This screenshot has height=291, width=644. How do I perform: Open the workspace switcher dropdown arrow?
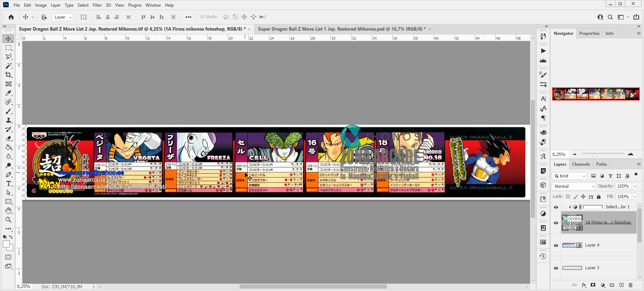(x=628, y=17)
